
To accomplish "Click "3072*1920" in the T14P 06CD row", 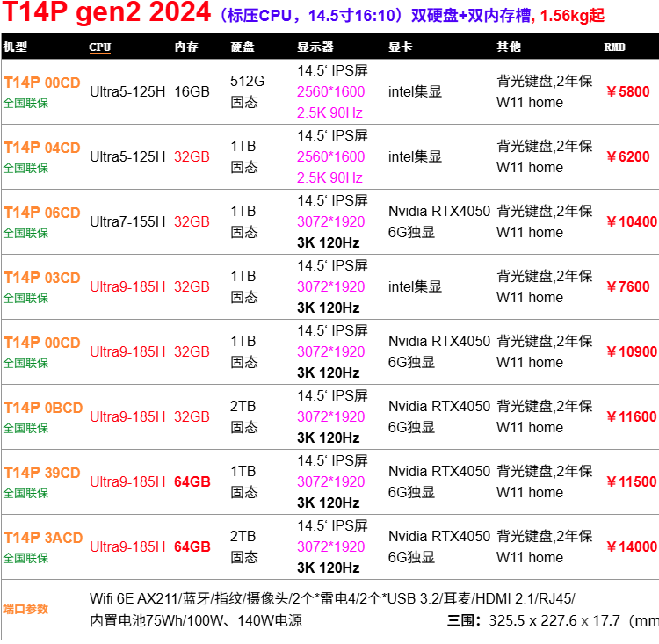I will pyautogui.click(x=330, y=221).
